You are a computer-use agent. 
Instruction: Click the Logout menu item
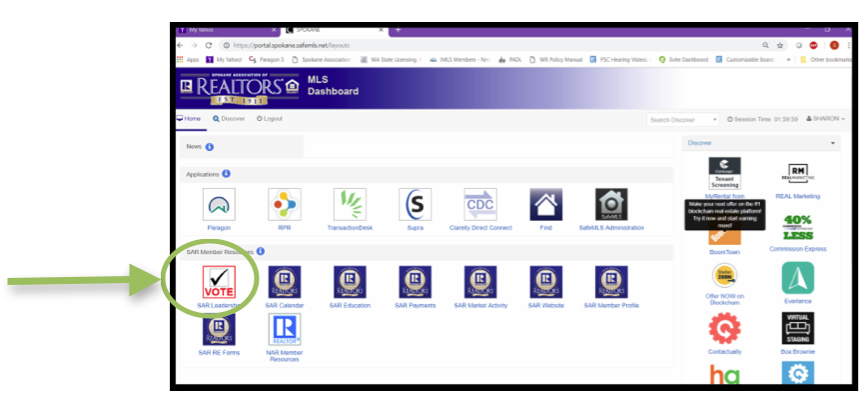[270, 119]
